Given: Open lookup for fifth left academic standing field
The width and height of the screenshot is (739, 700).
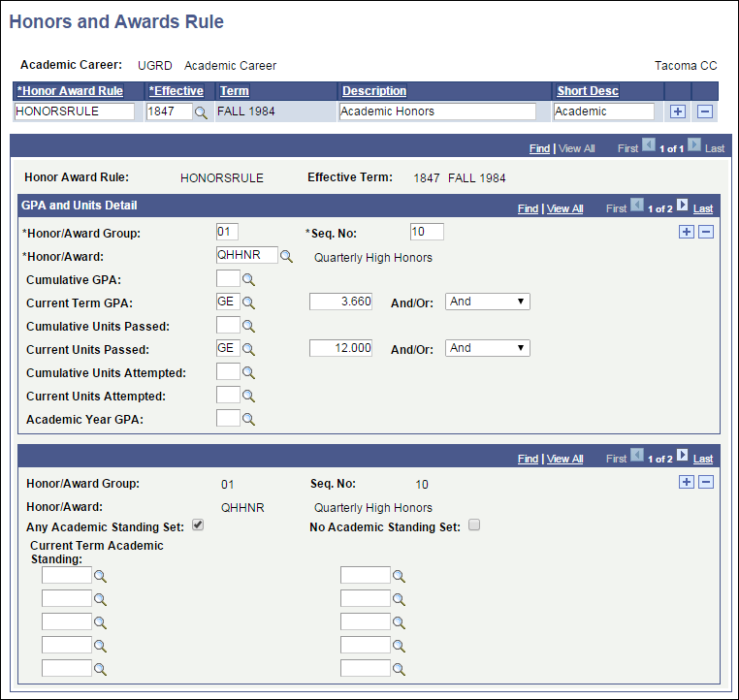Looking at the screenshot, I should coord(100,669).
